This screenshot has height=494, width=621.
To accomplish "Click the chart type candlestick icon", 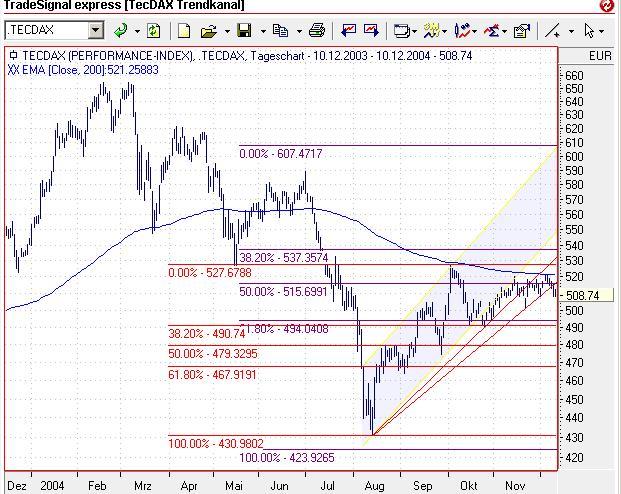I will point(462,31).
